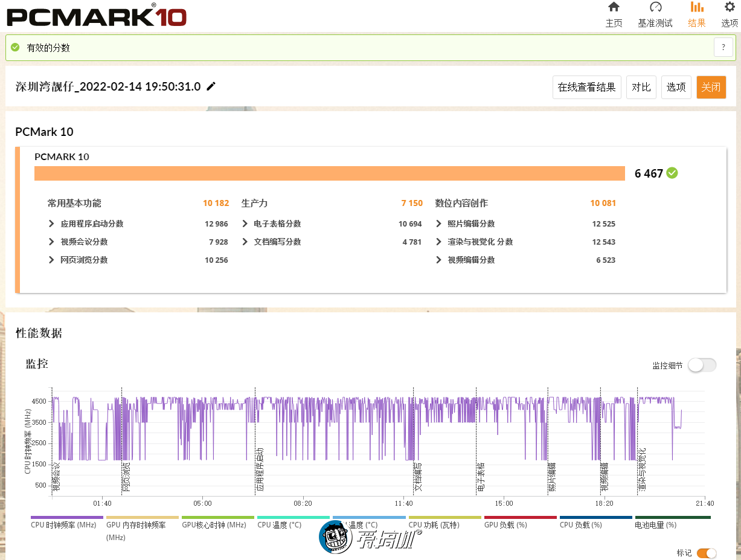Click 生产力 score 7 150

(412, 203)
